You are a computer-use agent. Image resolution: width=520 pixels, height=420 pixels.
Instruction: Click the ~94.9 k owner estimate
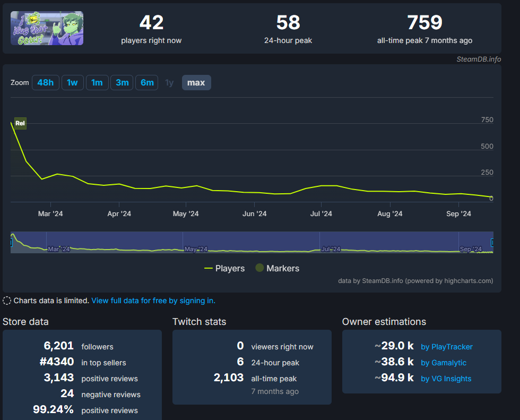394,378
